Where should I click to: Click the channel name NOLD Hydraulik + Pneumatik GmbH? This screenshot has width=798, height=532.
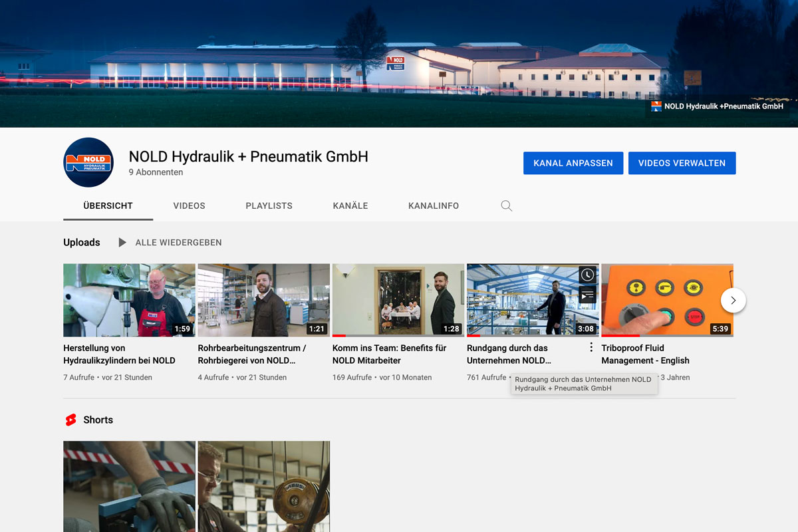[x=248, y=156]
